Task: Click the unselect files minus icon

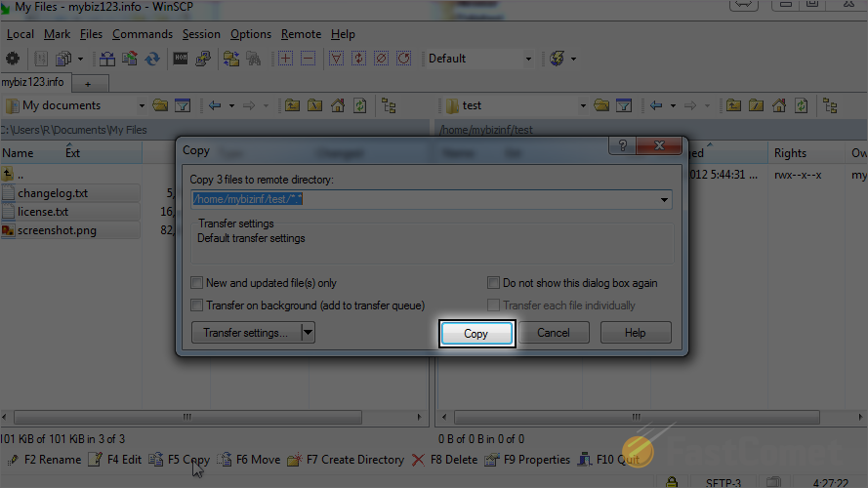Action: pyautogui.click(x=309, y=59)
